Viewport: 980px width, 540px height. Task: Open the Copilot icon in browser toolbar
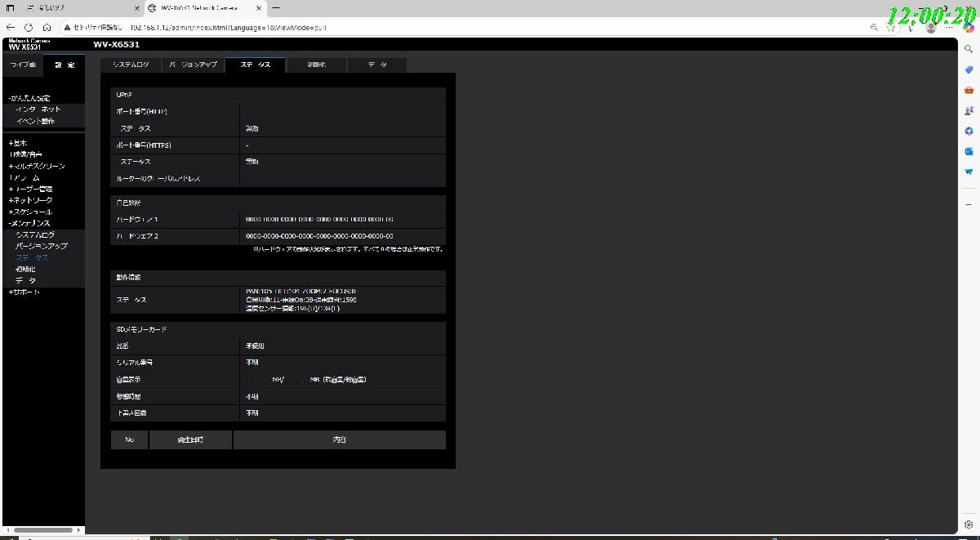[x=969, y=27]
